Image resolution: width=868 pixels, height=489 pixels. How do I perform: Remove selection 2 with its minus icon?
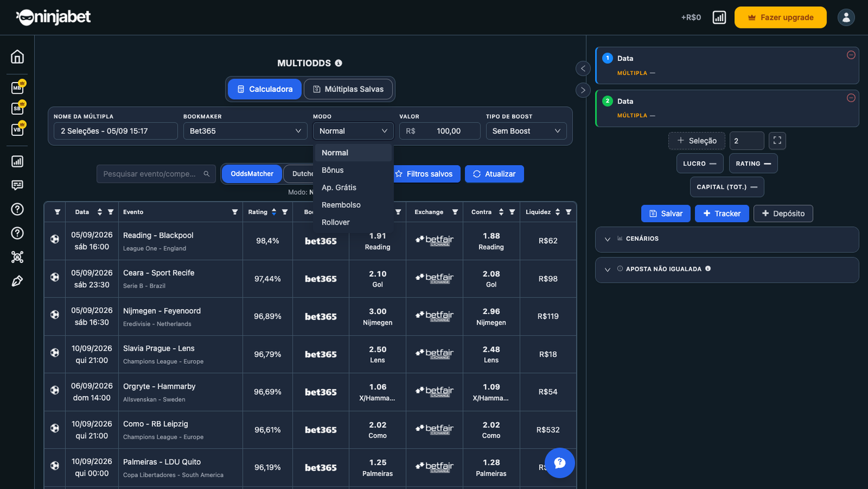click(851, 98)
